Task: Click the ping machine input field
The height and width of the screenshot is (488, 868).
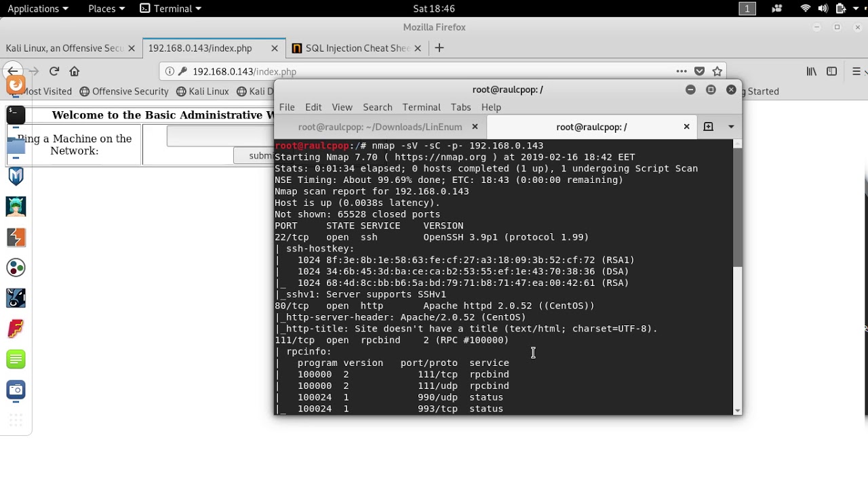Action: (x=220, y=136)
